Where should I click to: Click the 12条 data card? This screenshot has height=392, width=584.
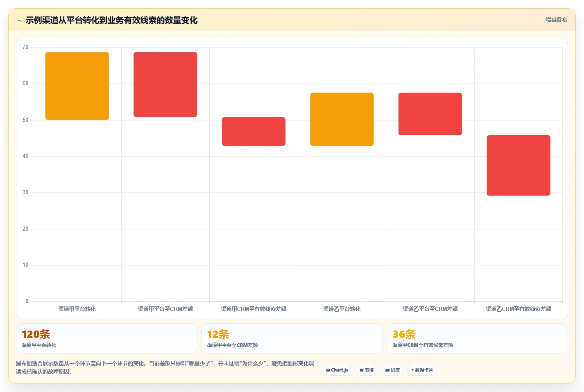point(292,338)
